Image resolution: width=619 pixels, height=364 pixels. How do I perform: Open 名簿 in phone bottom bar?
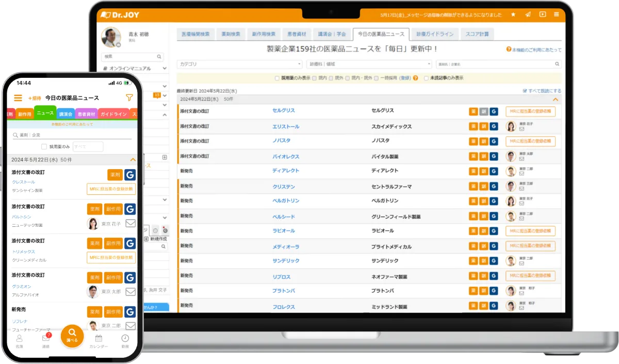pos(19,341)
